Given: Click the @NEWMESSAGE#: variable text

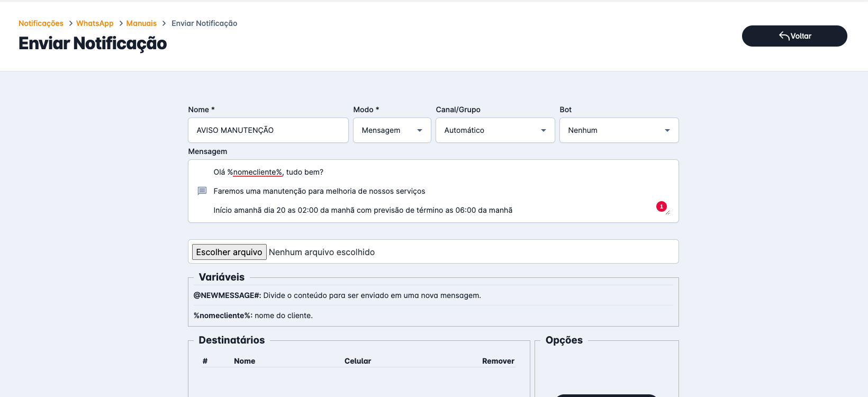Looking at the screenshot, I should 228,295.
